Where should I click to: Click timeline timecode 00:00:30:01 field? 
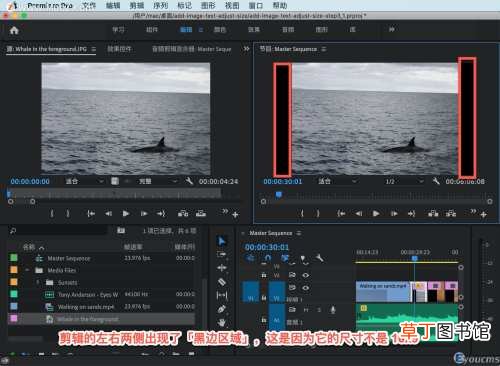click(267, 247)
